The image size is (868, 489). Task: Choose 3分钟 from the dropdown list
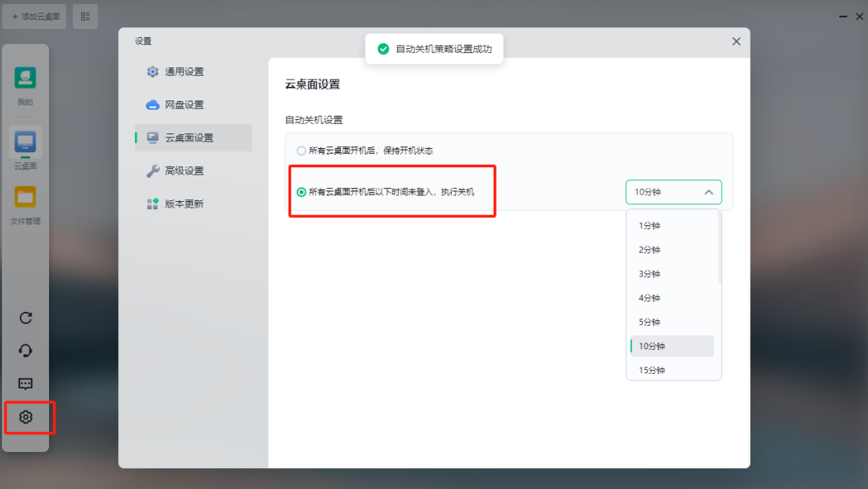pyautogui.click(x=671, y=274)
